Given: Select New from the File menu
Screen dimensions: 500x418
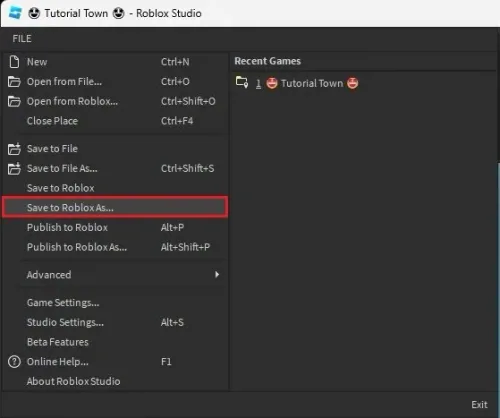Looking at the screenshot, I should [115, 62].
